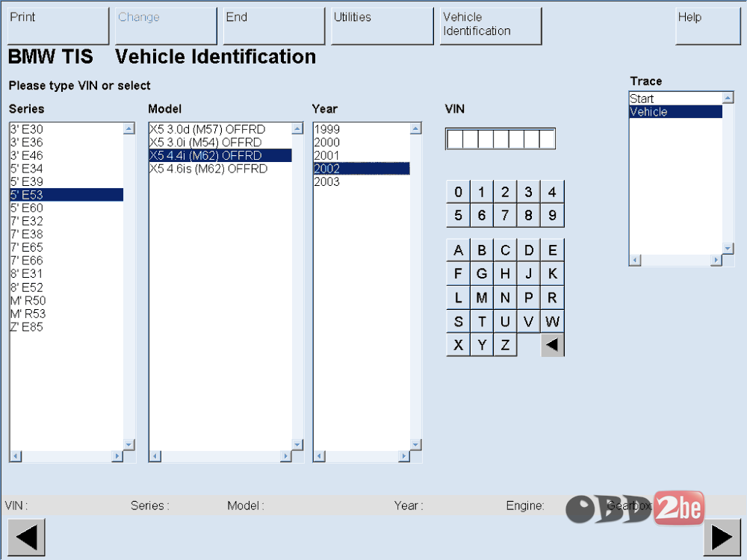Select series 3' E46
747x560 pixels.
(x=66, y=155)
